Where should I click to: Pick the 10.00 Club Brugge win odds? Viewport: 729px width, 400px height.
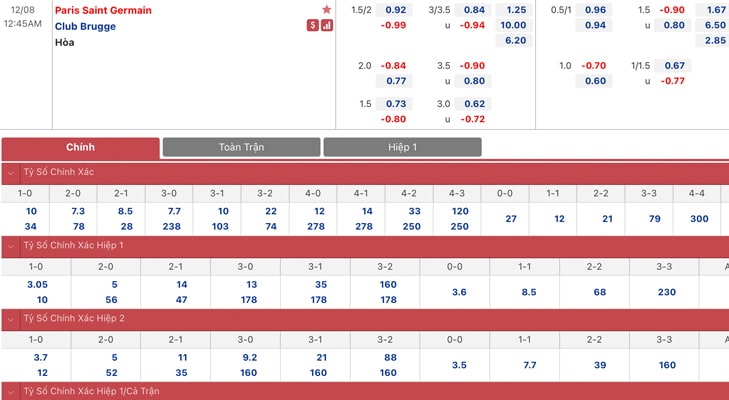click(x=514, y=25)
